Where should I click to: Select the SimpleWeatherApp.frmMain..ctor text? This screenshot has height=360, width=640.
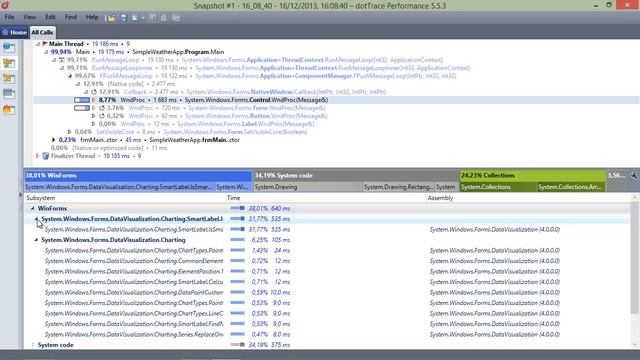(x=194, y=140)
